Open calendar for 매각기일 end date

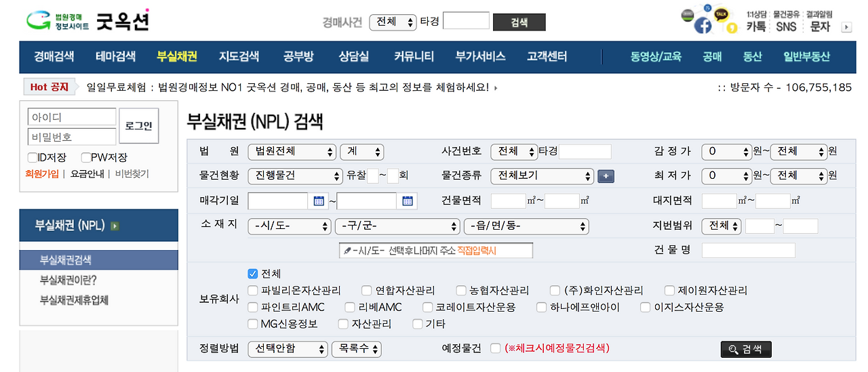pyautogui.click(x=408, y=201)
